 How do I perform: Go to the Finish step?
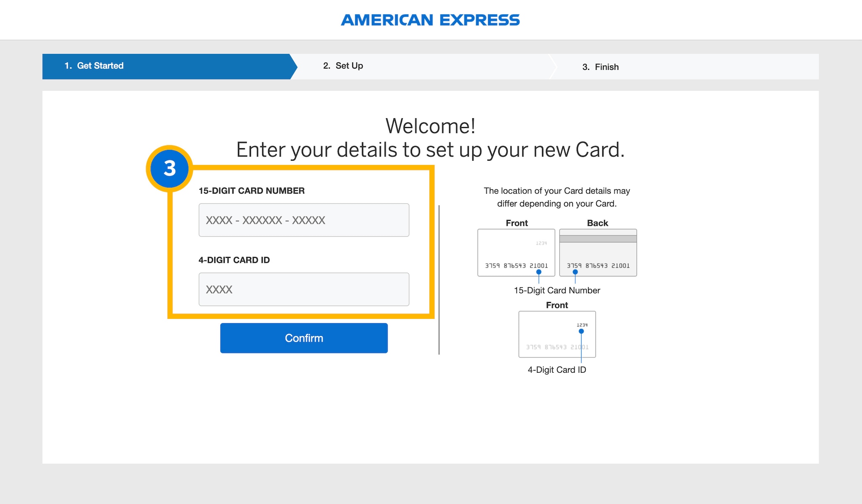point(600,67)
